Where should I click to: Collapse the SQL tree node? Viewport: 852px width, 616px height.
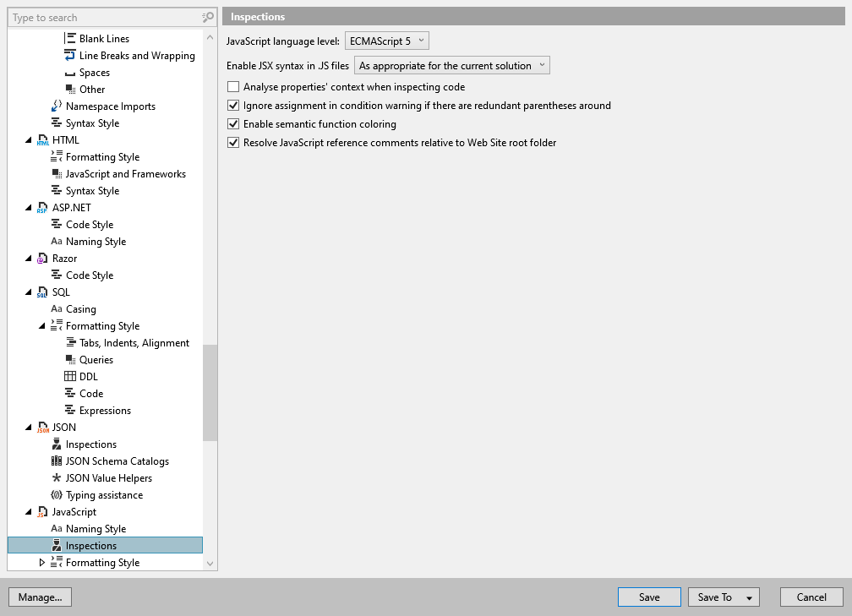click(x=28, y=292)
